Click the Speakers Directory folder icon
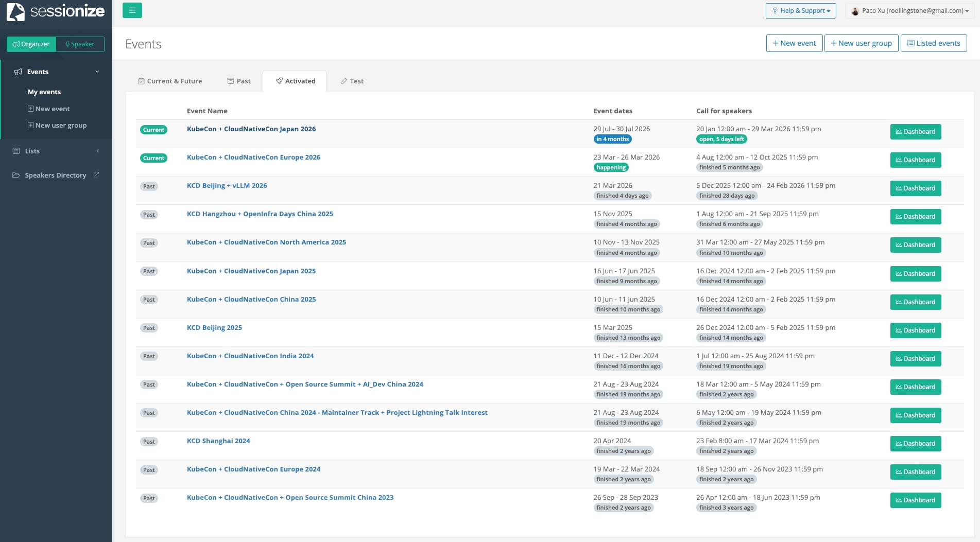The image size is (980, 542). [16, 175]
